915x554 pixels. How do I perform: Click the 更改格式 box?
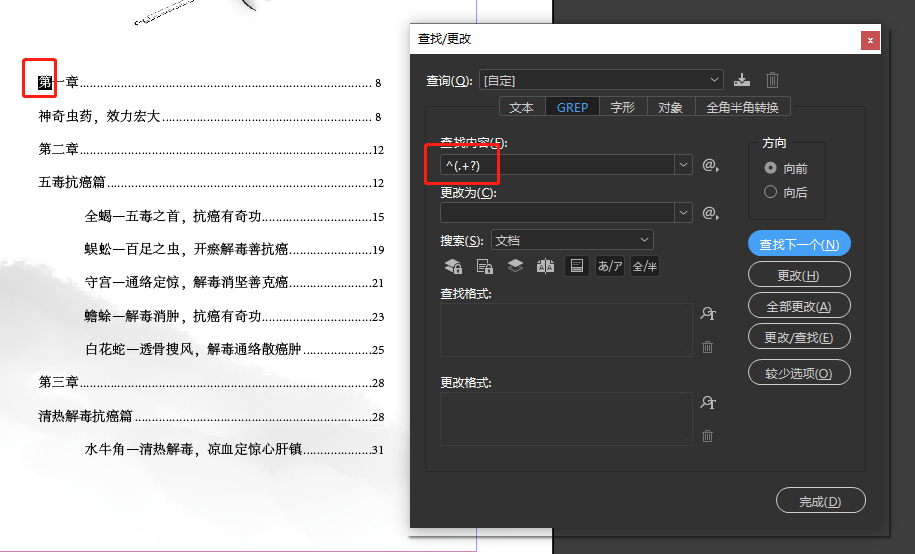point(566,419)
